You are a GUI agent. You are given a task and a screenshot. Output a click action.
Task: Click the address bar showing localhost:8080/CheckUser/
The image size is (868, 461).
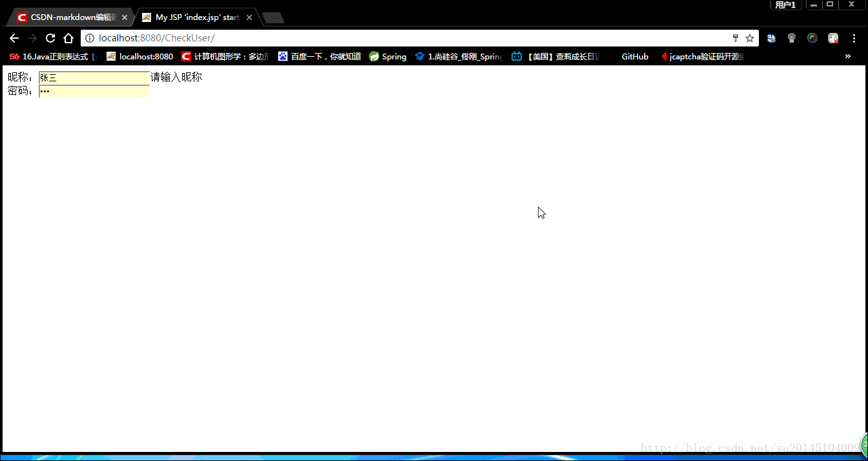(x=387, y=38)
